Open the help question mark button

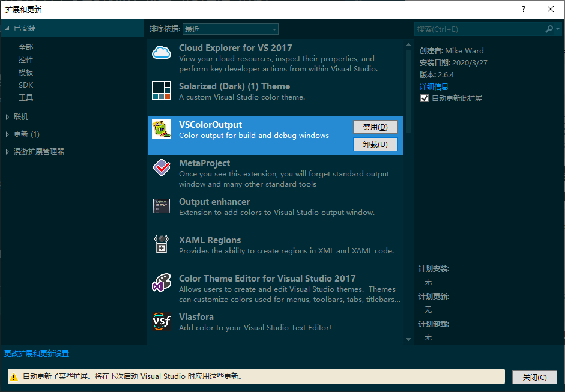[524, 9]
